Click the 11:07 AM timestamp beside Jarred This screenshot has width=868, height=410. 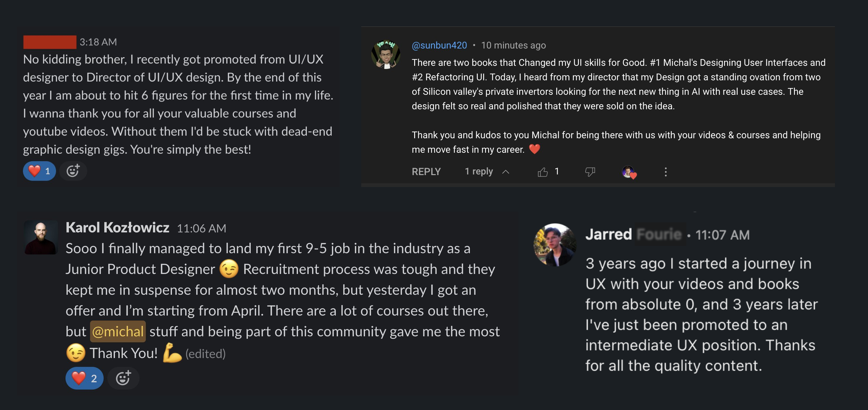(722, 235)
